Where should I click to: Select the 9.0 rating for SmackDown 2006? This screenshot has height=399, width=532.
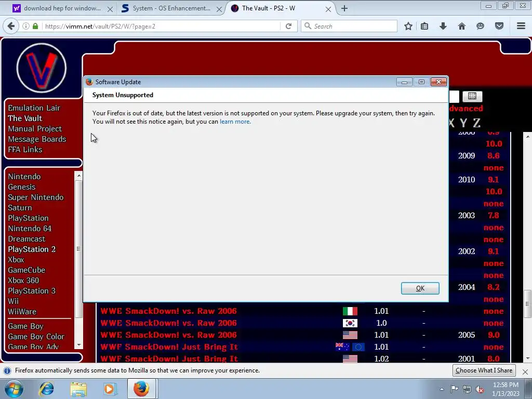point(494,335)
